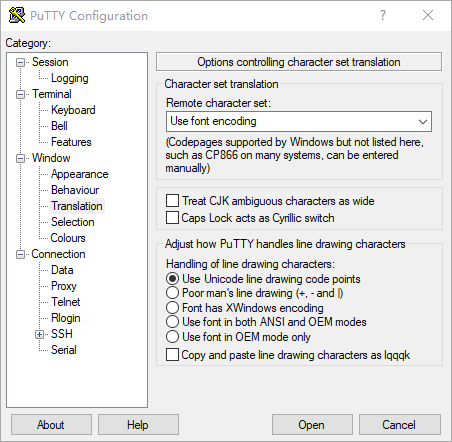452x442 pixels.
Task: Select the SSH category label
Action: point(62,334)
